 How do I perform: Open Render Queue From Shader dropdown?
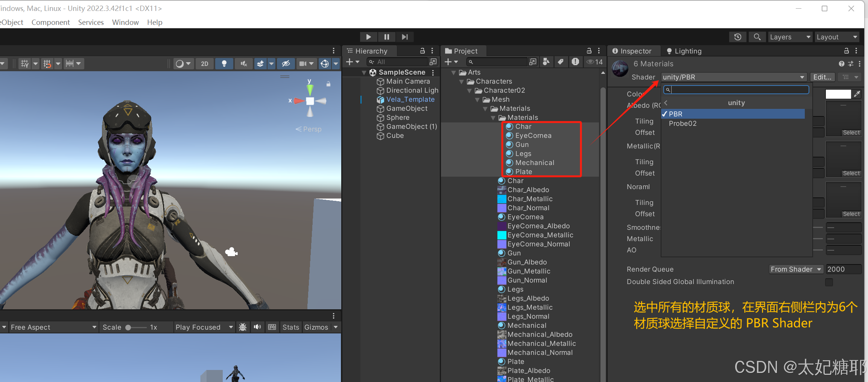tap(796, 269)
